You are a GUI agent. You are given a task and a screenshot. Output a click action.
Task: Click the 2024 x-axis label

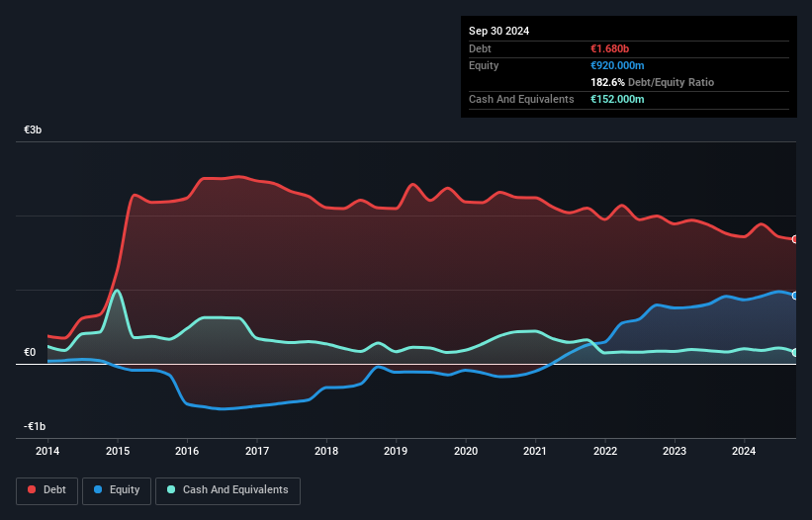click(744, 451)
